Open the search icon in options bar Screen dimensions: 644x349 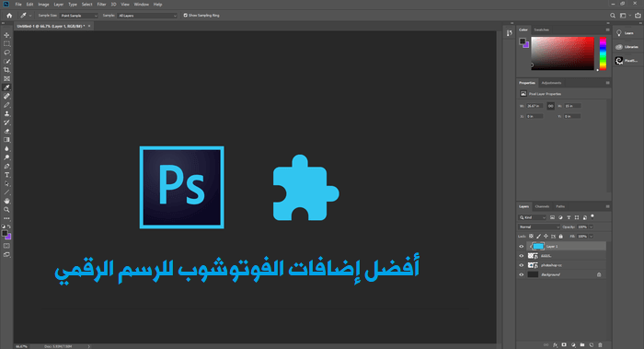click(613, 16)
